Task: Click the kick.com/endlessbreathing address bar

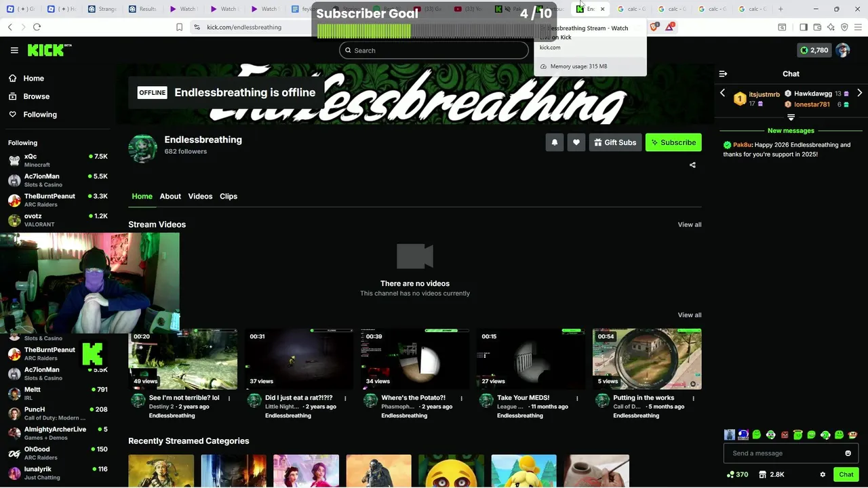Action: tap(244, 27)
